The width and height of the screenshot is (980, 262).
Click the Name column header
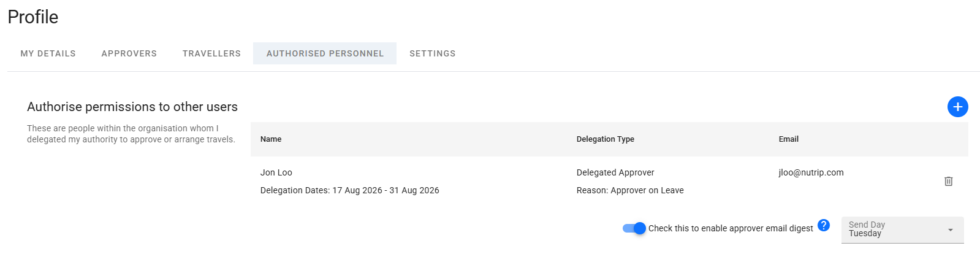(x=271, y=139)
